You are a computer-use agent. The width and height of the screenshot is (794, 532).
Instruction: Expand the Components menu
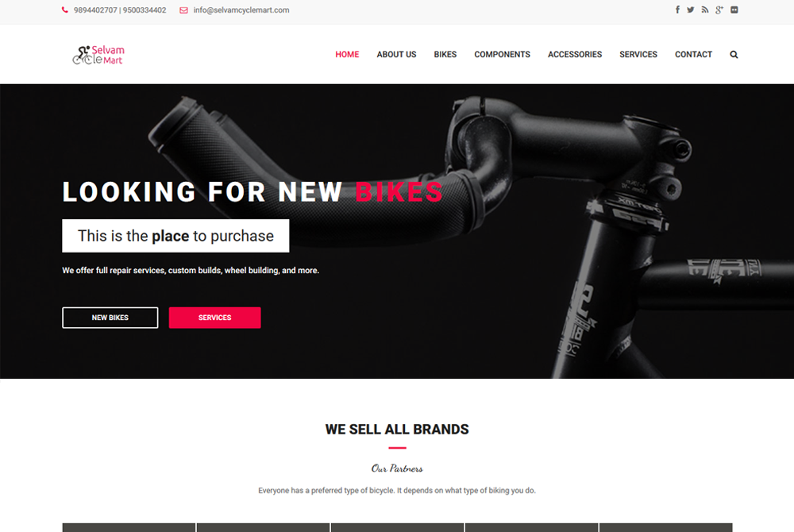[503, 54]
